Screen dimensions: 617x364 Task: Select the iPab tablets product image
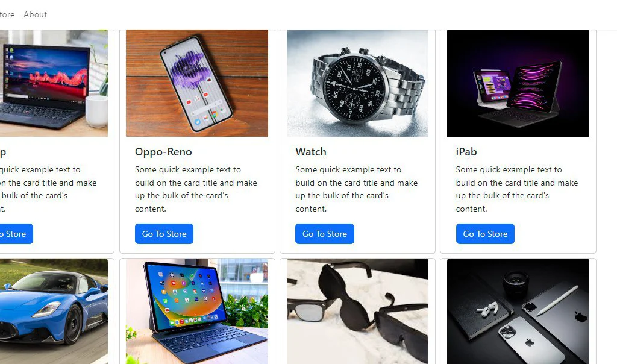pos(518,83)
